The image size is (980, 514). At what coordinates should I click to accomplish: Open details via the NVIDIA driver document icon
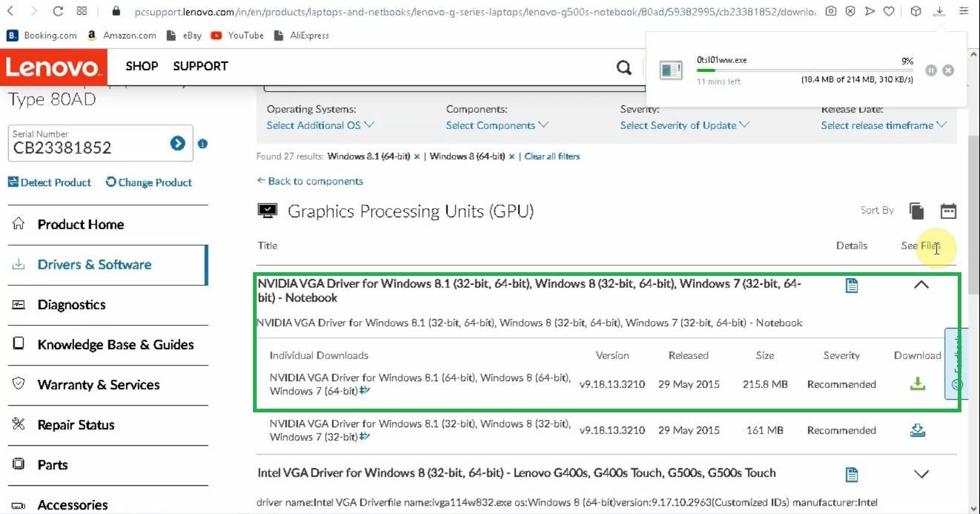tap(851, 284)
